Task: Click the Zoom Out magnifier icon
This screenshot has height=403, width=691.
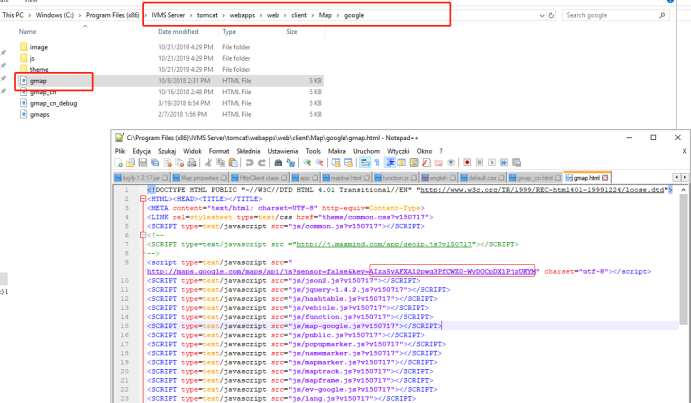Action: click(319, 163)
